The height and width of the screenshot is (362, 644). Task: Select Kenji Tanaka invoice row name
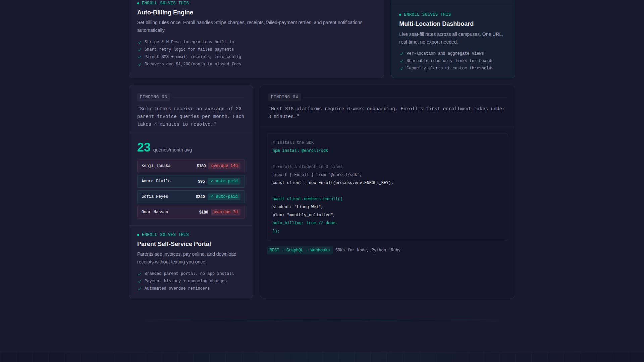[x=156, y=166]
